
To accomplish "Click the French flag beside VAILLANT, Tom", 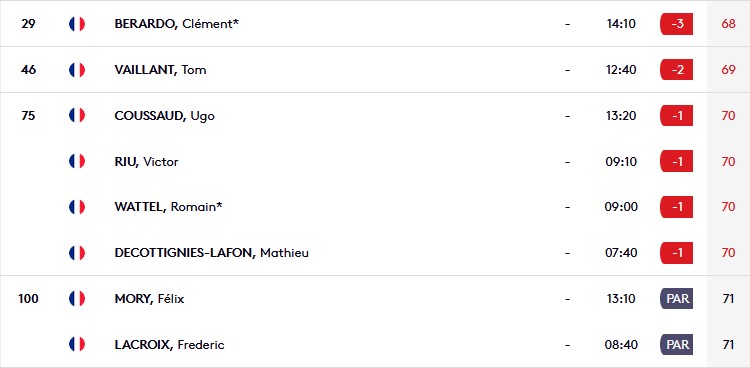I will coord(77,70).
